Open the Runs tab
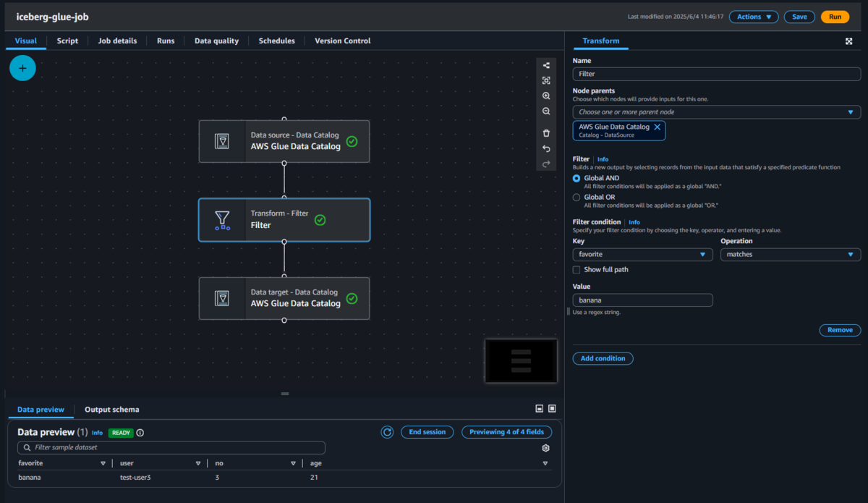Image resolution: width=868 pixels, height=503 pixels. point(166,41)
